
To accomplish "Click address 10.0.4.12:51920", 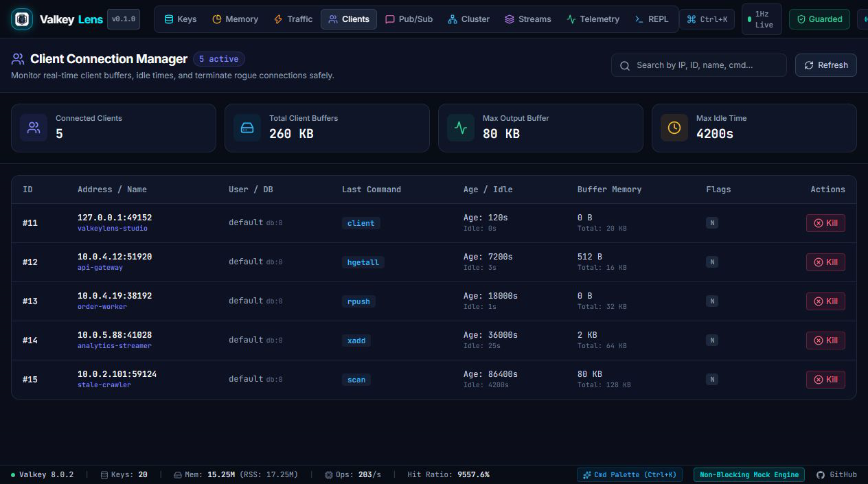I will pyautogui.click(x=115, y=257).
